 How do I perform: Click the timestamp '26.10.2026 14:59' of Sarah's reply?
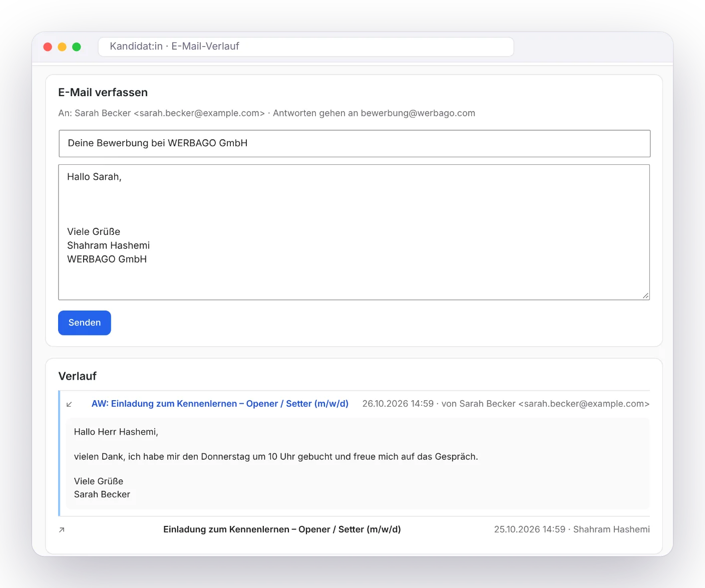[398, 404]
